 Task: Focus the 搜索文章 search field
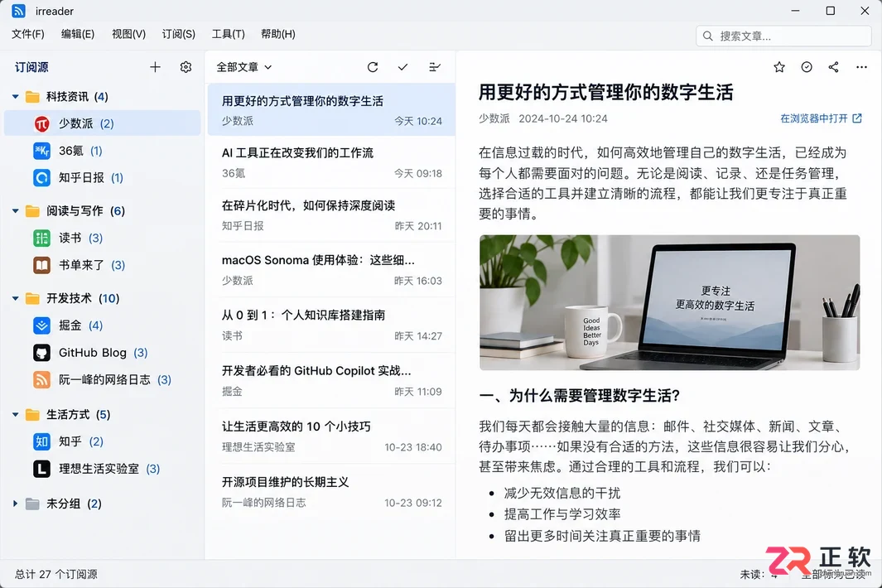[x=783, y=36]
